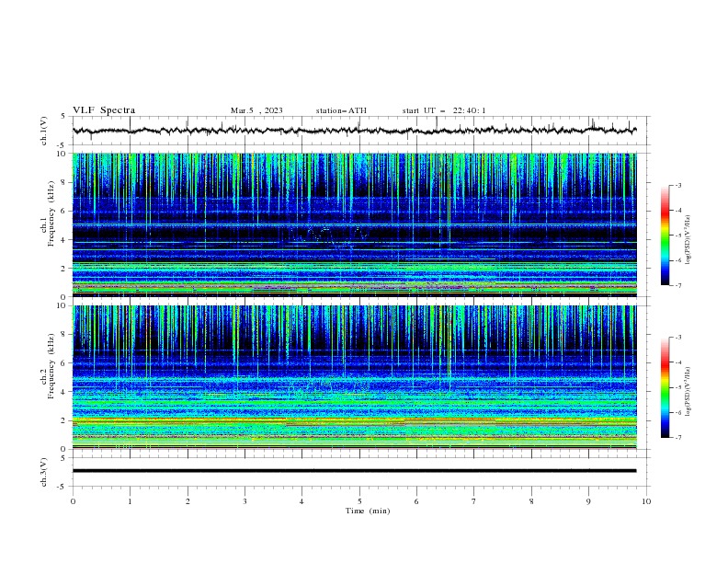Image resolution: width=728 pixels, height=563 pixels.
Task: Select the date text "Mar.5 , 2023"
Action: pyautogui.click(x=256, y=110)
